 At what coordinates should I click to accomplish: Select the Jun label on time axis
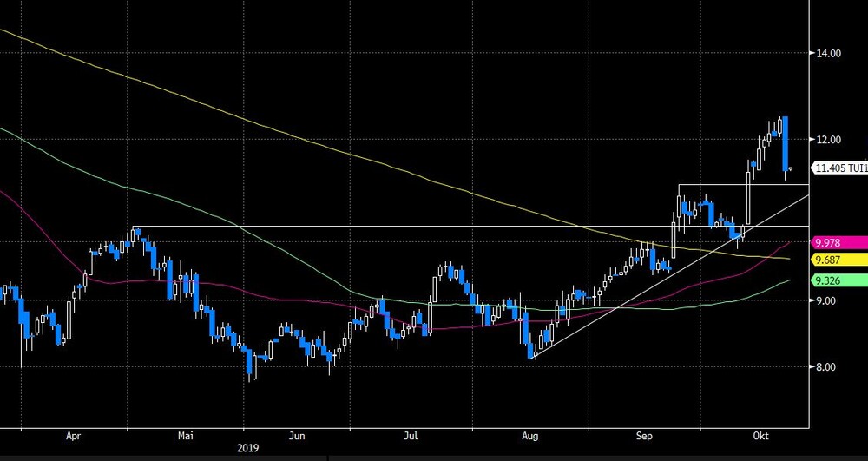[297, 437]
